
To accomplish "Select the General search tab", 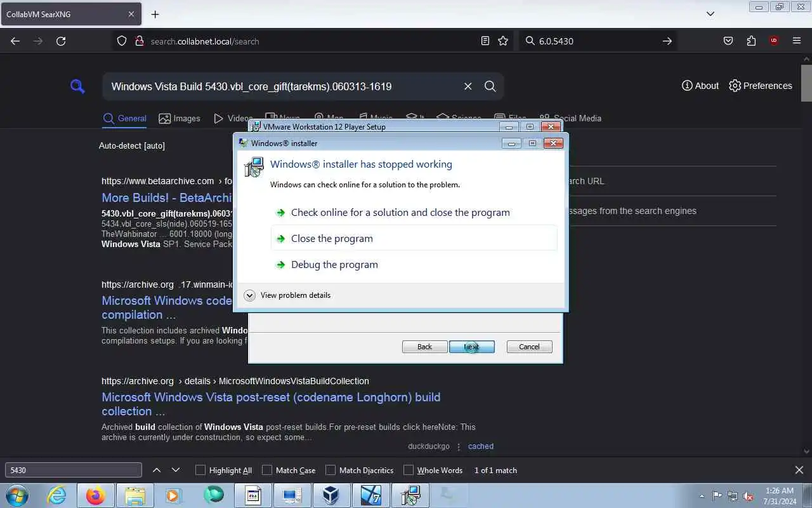I will click(125, 118).
